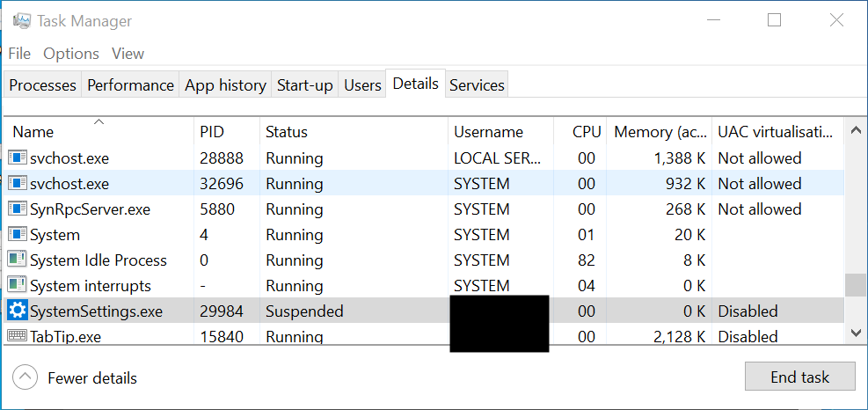Sort by the UAC virtualisation column header

pyautogui.click(x=777, y=132)
